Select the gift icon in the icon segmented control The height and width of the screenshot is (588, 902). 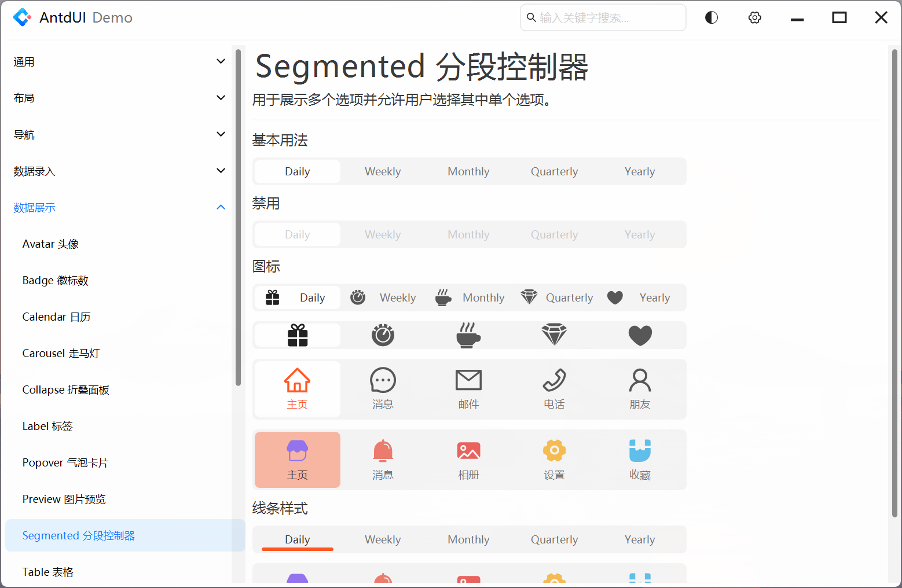point(272,297)
